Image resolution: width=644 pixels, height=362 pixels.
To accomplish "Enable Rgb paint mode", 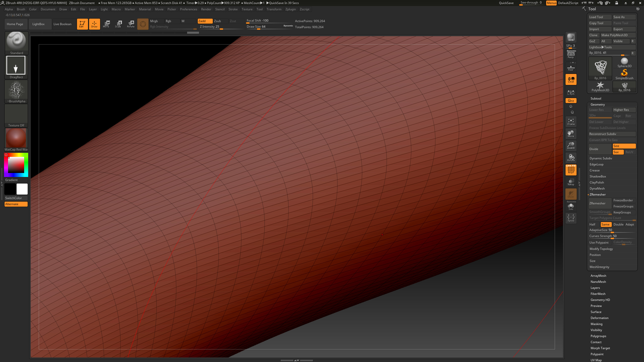I will [x=172, y=21].
